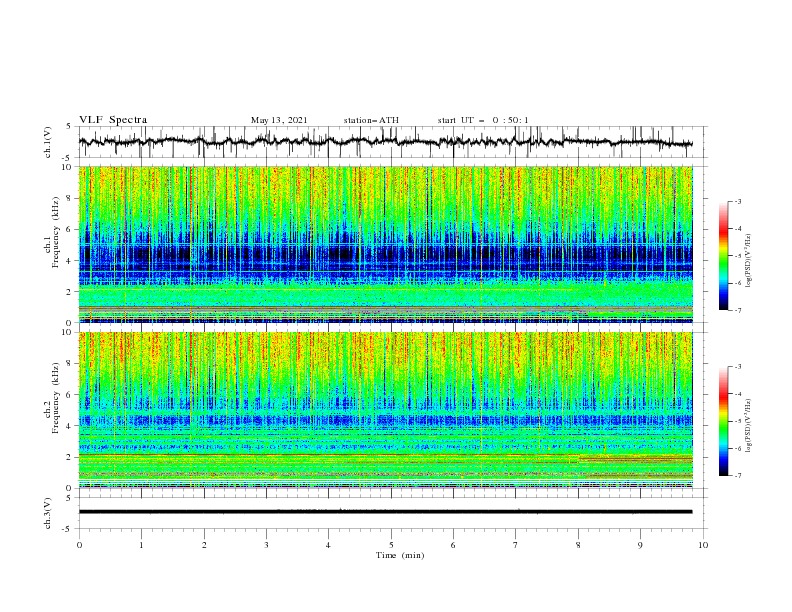Click the "-5" tick on ch.2 color bar

tap(737, 421)
